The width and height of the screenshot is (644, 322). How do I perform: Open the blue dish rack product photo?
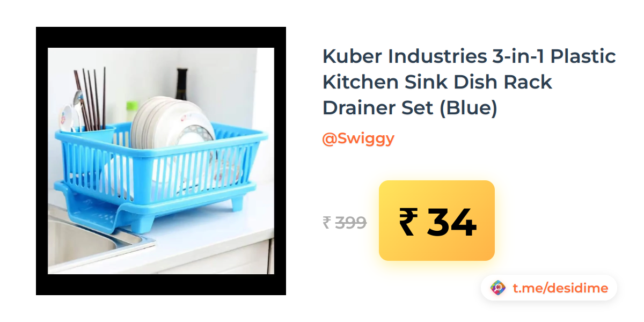point(161,161)
